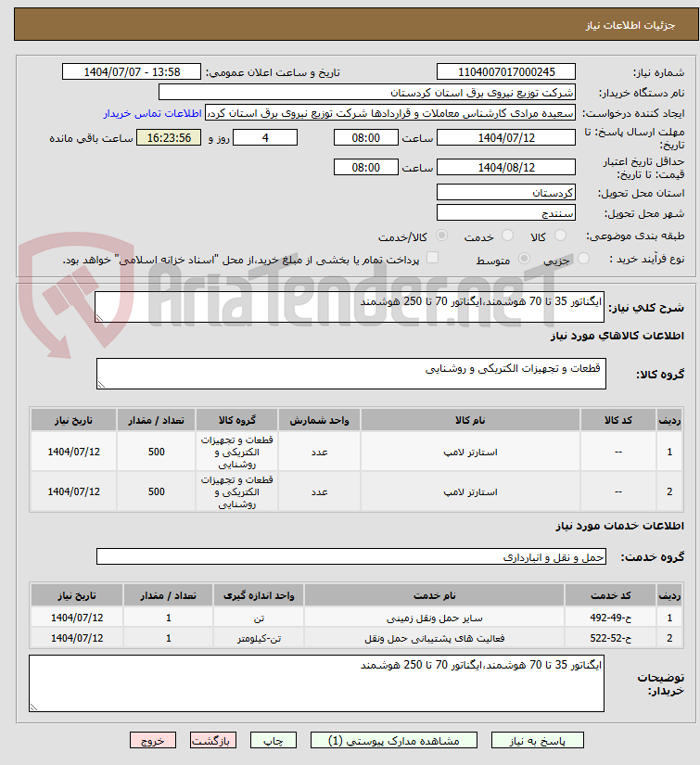
Task: Click the استان محل تحویل field کردستان
Action: click(x=506, y=192)
